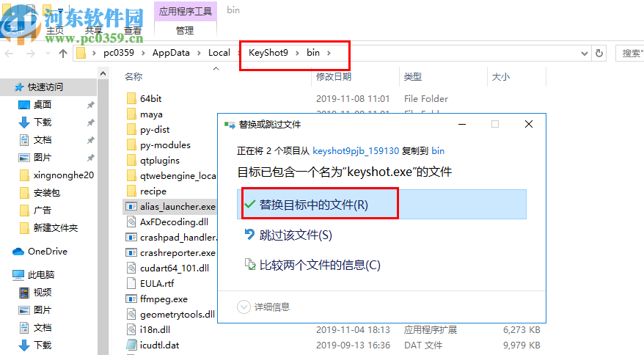Click the search box
The width and height of the screenshot is (644, 355).
tap(630, 54)
